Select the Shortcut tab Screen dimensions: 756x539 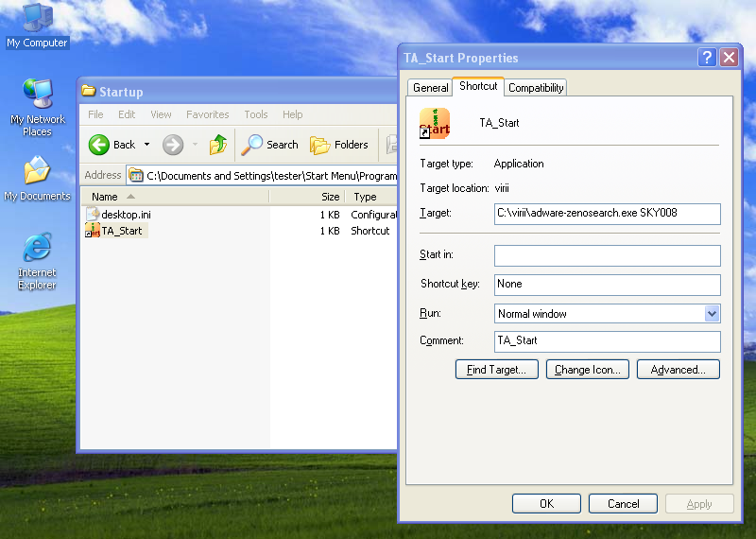click(478, 86)
